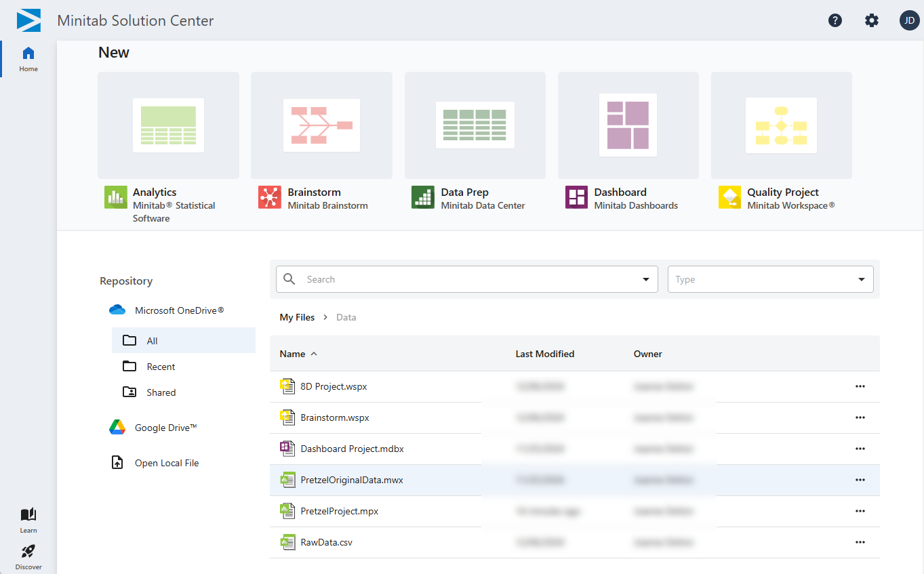Viewport: 924px width, 574px height.
Task: Open more options for Dashboard Project.mdbx
Action: click(x=860, y=449)
